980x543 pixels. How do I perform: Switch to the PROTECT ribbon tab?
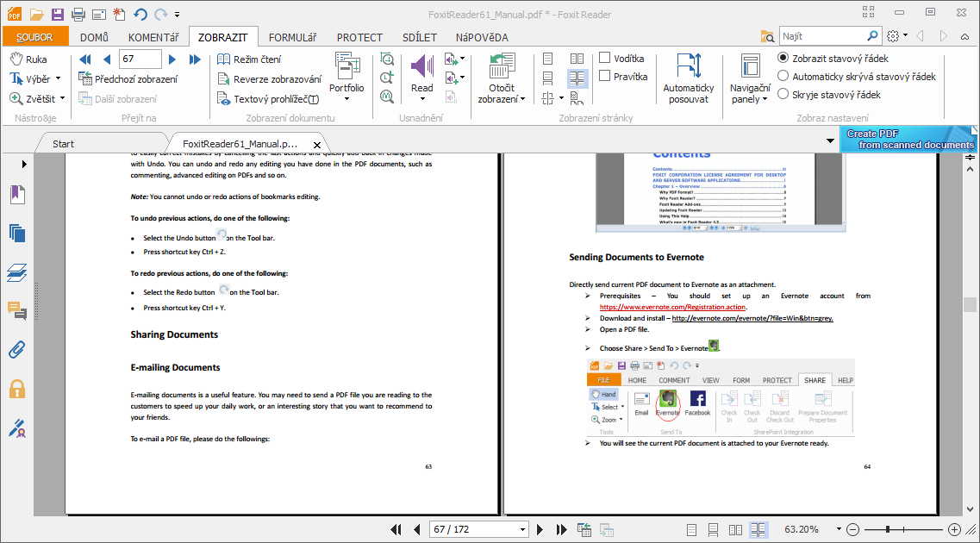tap(359, 37)
